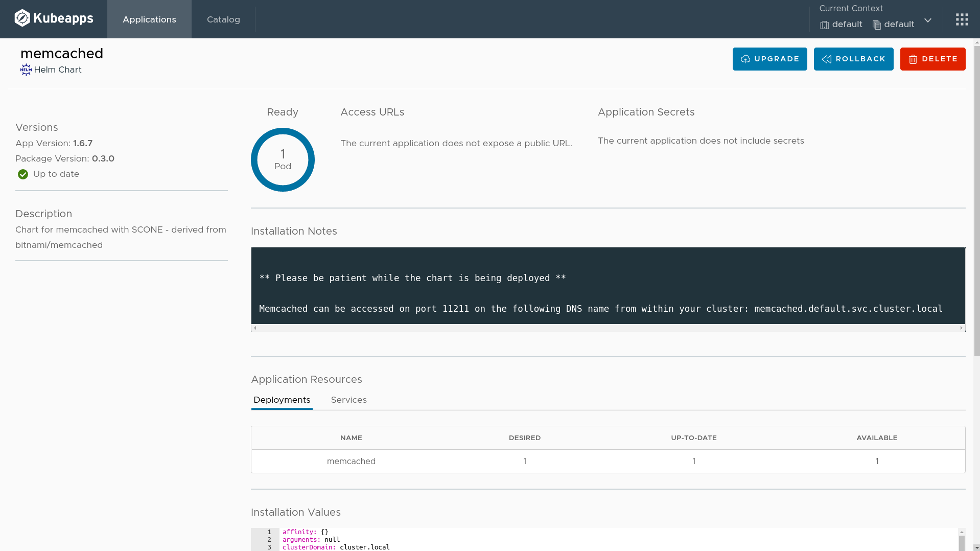Open the default namespace selector
Screen dimensions: 980x551
click(x=899, y=24)
